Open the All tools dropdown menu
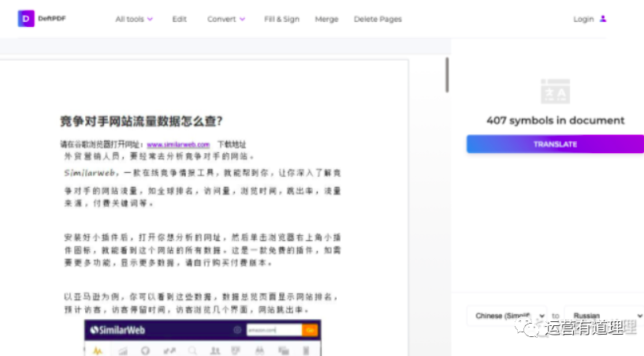The width and height of the screenshot is (644, 356). (x=134, y=19)
